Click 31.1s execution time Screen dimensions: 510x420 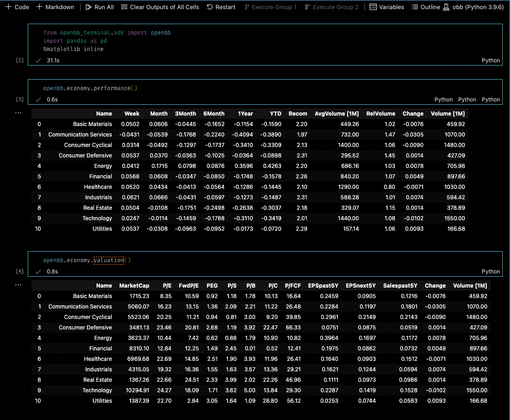pos(53,60)
